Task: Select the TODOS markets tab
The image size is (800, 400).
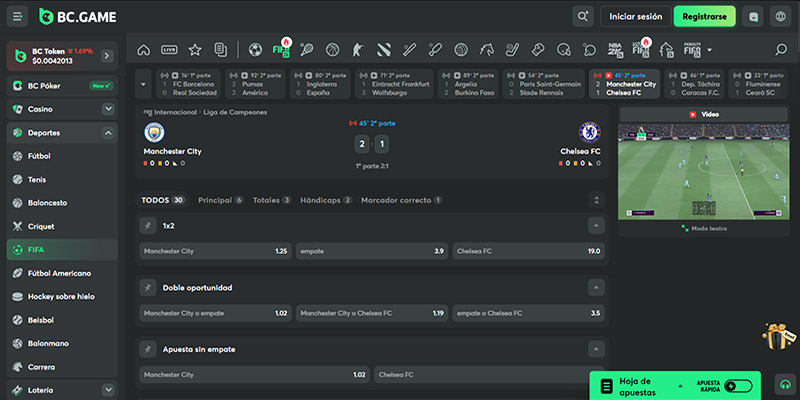Action: pos(163,200)
